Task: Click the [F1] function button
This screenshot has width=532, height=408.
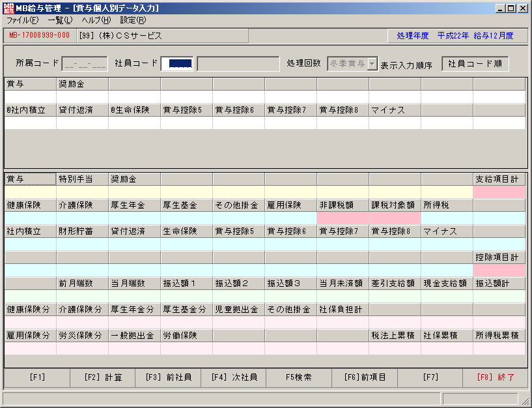Action: tap(37, 377)
